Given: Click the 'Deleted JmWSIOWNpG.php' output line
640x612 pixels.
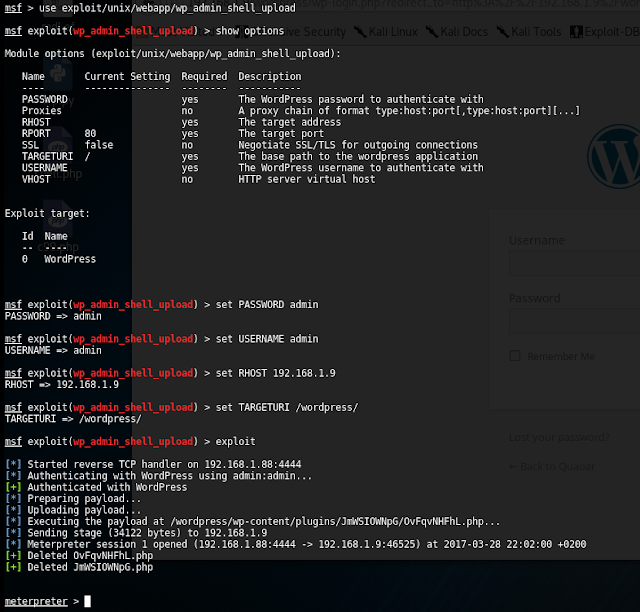Looking at the screenshot, I should pos(79,567).
